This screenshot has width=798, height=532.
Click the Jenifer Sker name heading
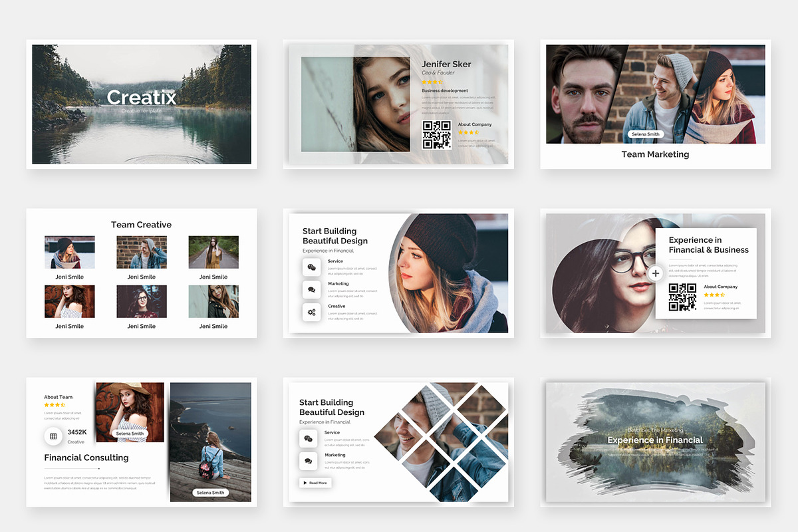pos(446,65)
